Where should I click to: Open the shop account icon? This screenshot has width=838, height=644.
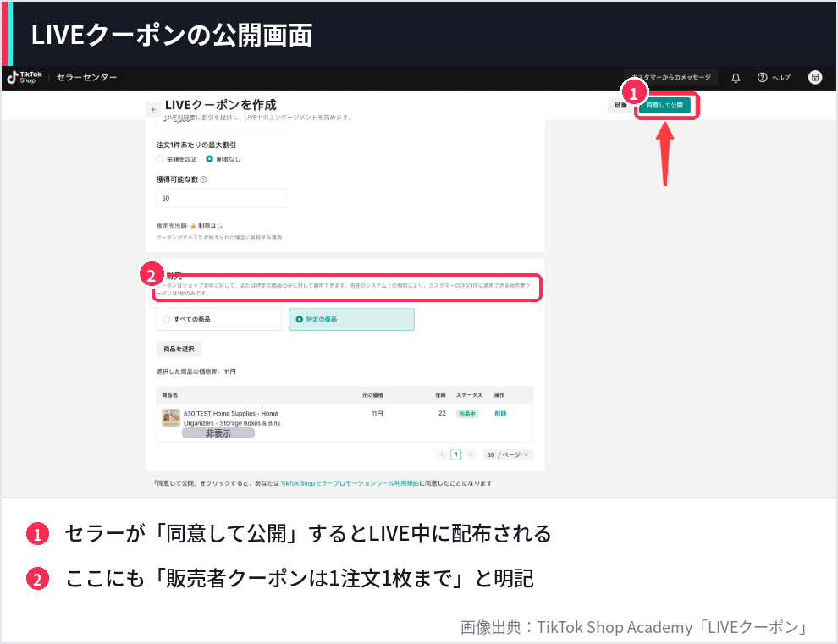click(x=815, y=78)
